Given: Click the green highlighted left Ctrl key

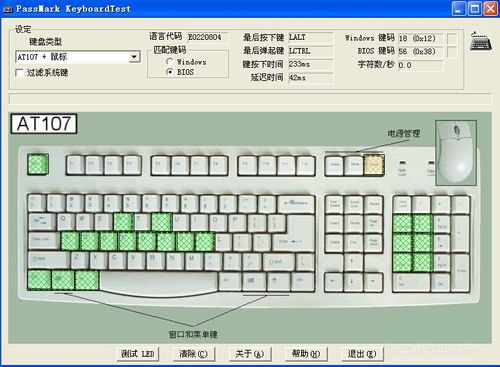Looking at the screenshot, I should point(39,280).
